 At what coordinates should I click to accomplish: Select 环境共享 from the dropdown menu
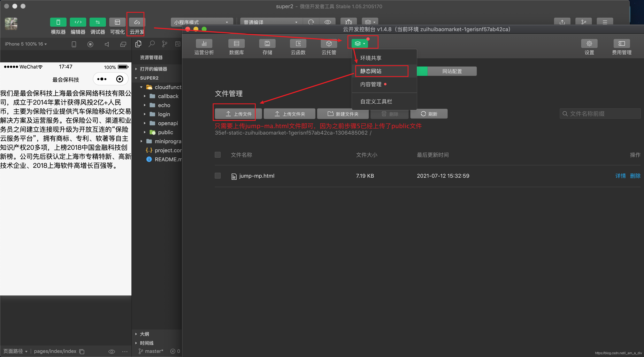384,58
